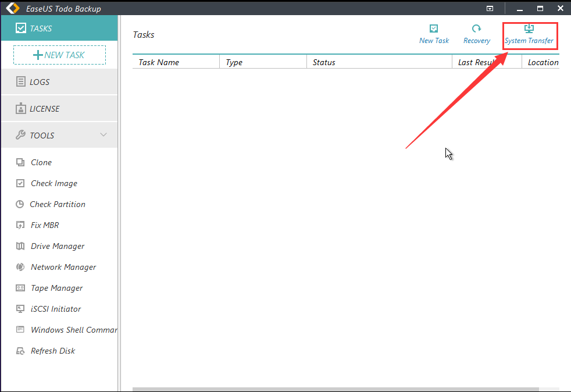The width and height of the screenshot is (571, 392).
Task: Sort by Status column header
Action: [x=380, y=62]
